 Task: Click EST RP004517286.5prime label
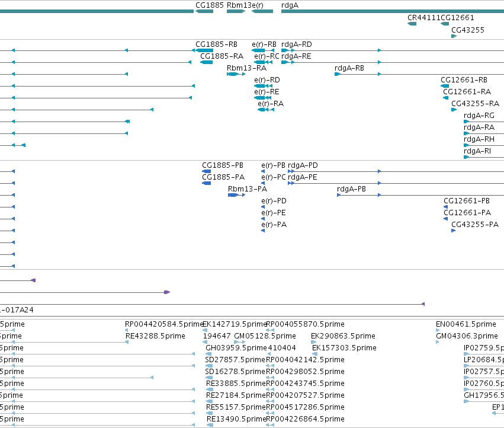[x=305, y=407]
